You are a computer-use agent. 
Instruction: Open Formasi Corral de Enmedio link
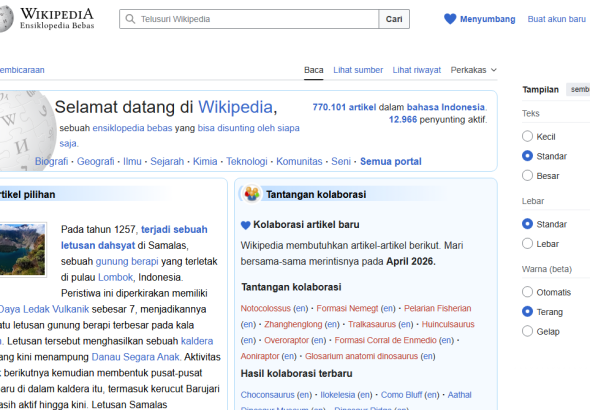click(x=385, y=340)
